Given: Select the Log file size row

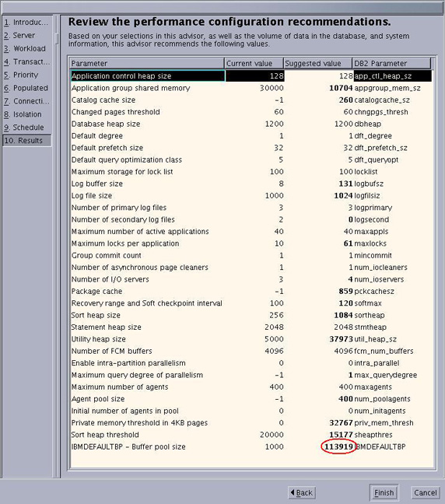Looking at the screenshot, I should click(251, 195).
